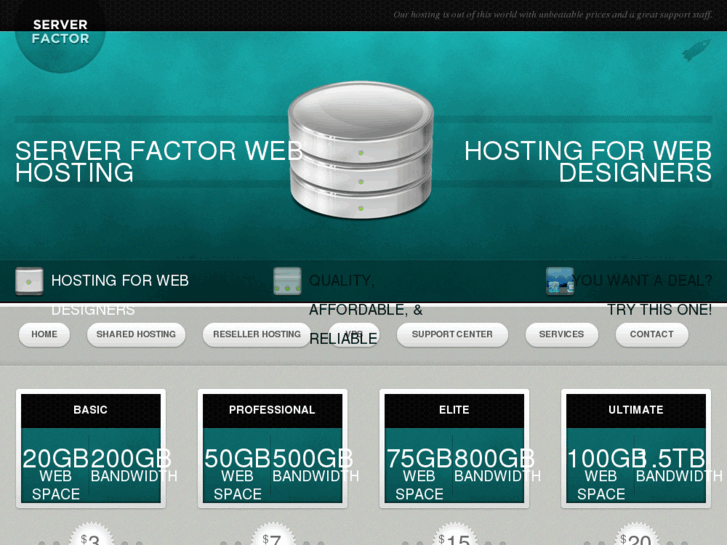The width and height of the screenshot is (727, 545).
Task: Open the Shared Hosting menu item
Action: point(136,334)
